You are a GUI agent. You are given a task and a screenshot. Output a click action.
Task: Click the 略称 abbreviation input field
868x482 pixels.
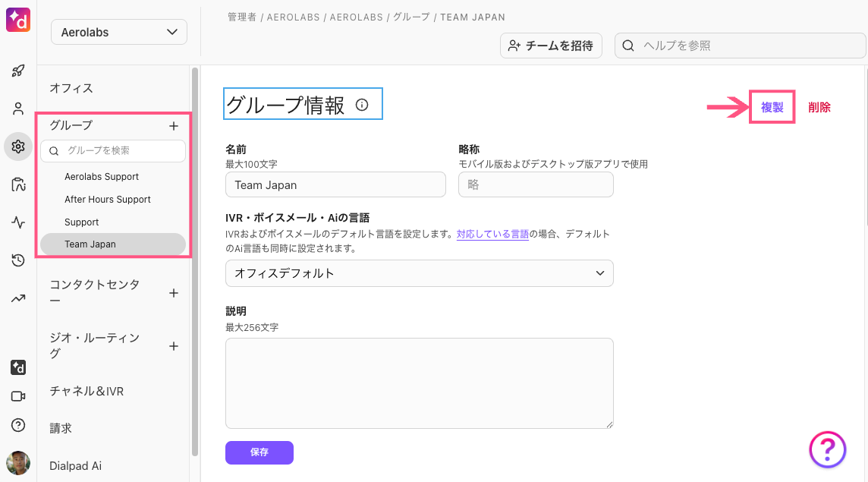click(x=536, y=184)
